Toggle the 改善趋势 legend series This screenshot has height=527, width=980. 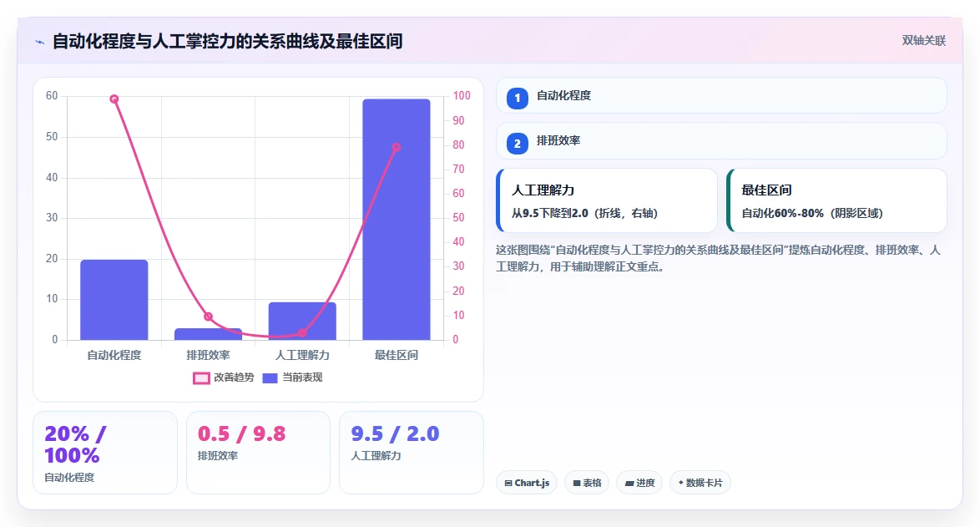(x=224, y=378)
